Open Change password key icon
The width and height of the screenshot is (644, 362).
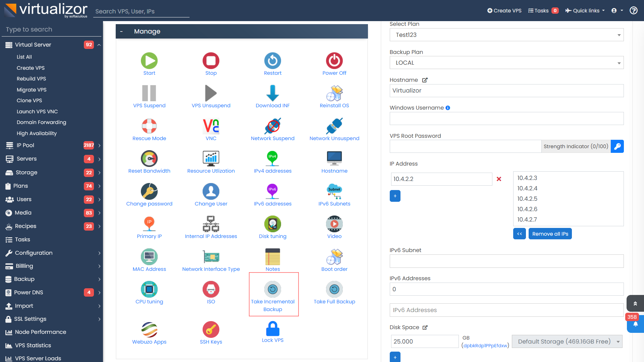pyautogui.click(x=149, y=191)
